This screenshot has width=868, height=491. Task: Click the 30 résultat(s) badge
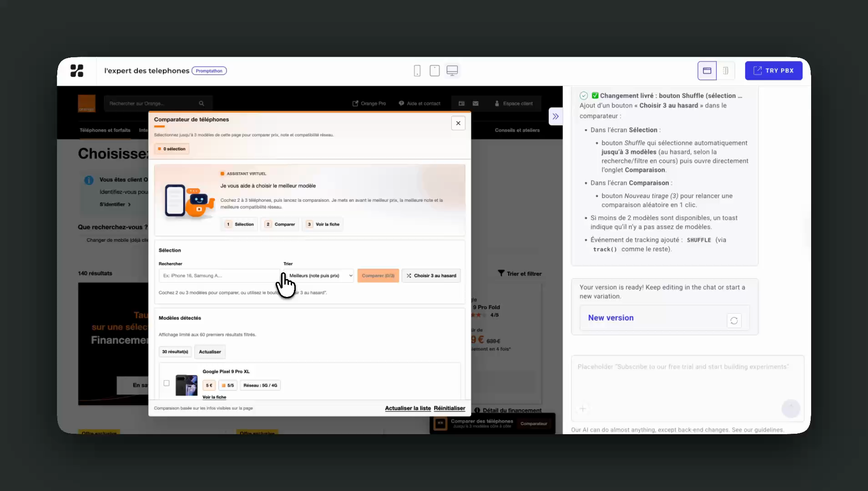(x=175, y=352)
